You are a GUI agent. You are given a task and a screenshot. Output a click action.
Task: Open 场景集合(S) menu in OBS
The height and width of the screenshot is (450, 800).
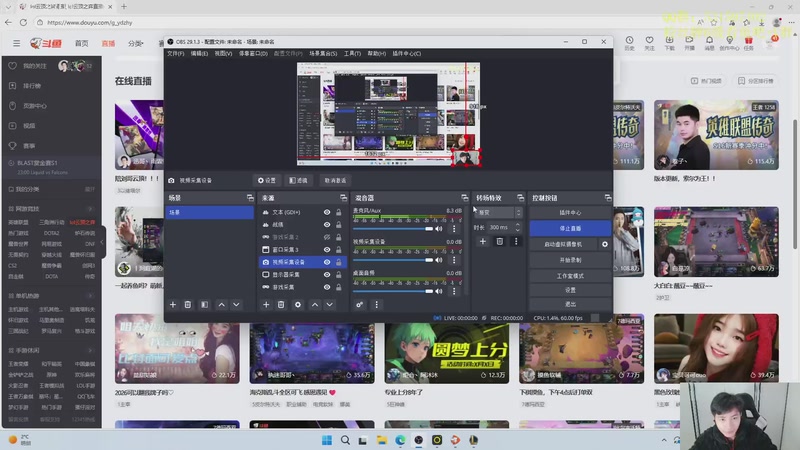pos(323,54)
